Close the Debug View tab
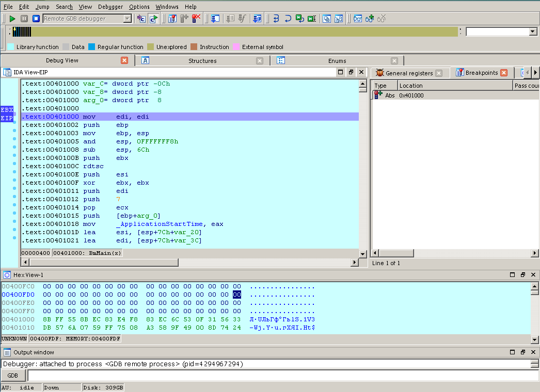The height and width of the screenshot is (392, 540). (x=124, y=60)
